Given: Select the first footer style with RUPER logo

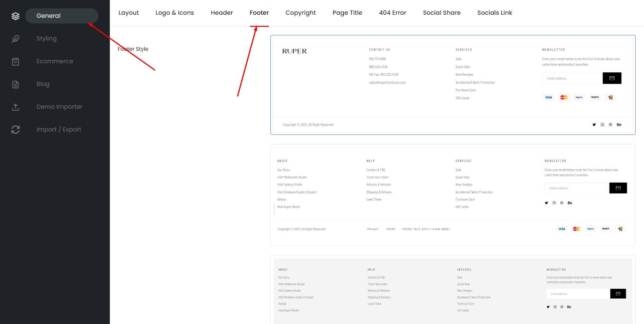Looking at the screenshot, I should pos(453,85).
